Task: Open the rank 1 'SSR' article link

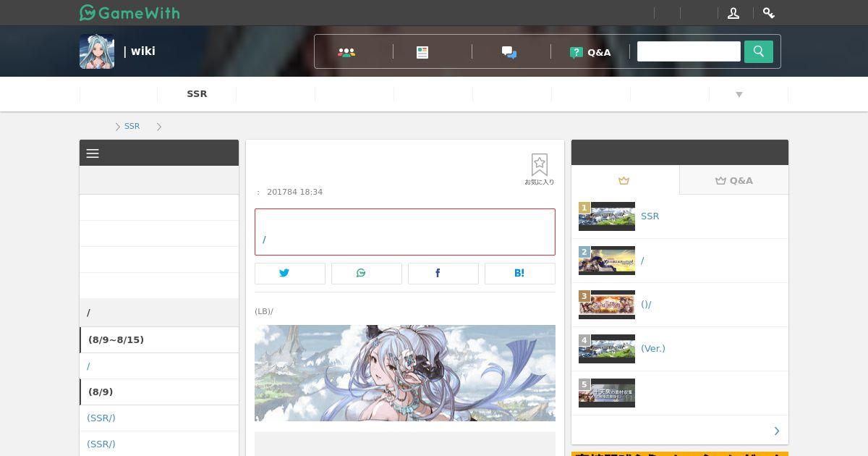Action: pos(650,216)
